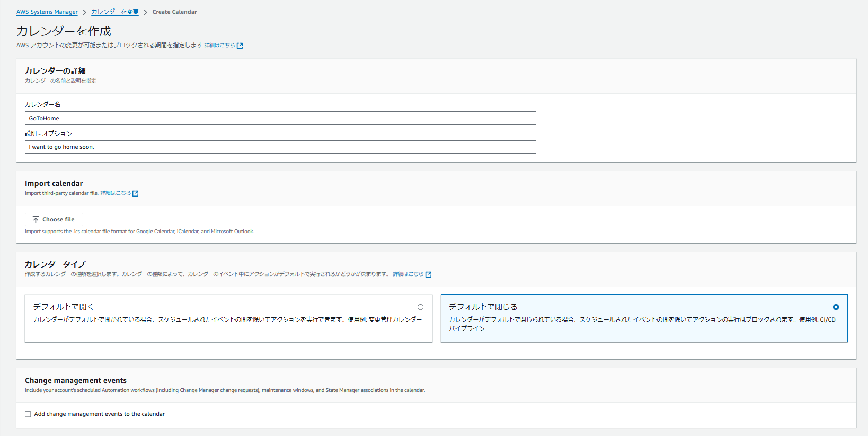Screen dimensions: 868x436
Task: Click the AWS Systems Manager breadcrumb link
Action: pyautogui.click(x=47, y=12)
